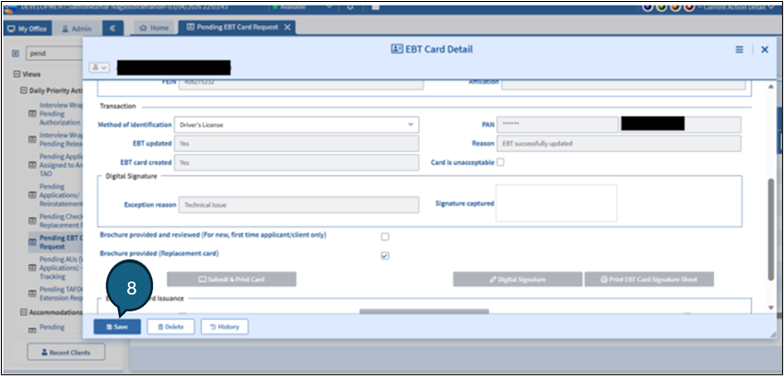Click the masked PAN field

tap(558, 124)
